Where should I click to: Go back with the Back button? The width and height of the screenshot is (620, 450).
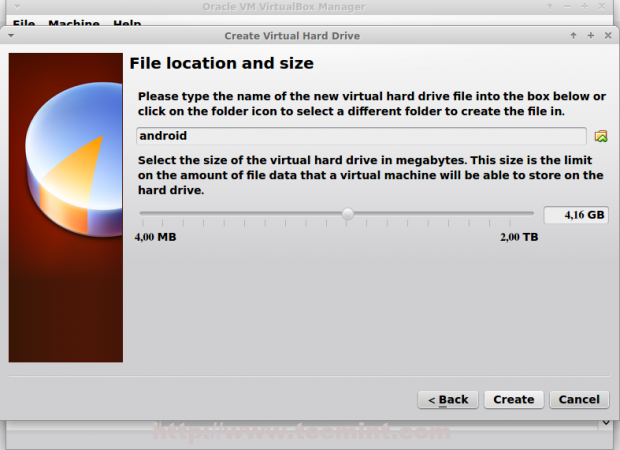(x=448, y=400)
